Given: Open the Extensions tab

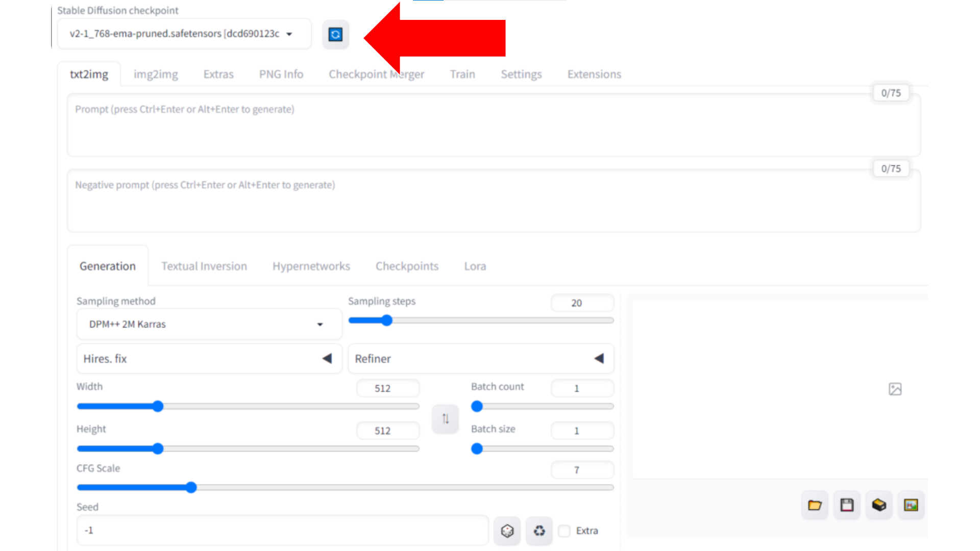Looking at the screenshot, I should click(594, 74).
